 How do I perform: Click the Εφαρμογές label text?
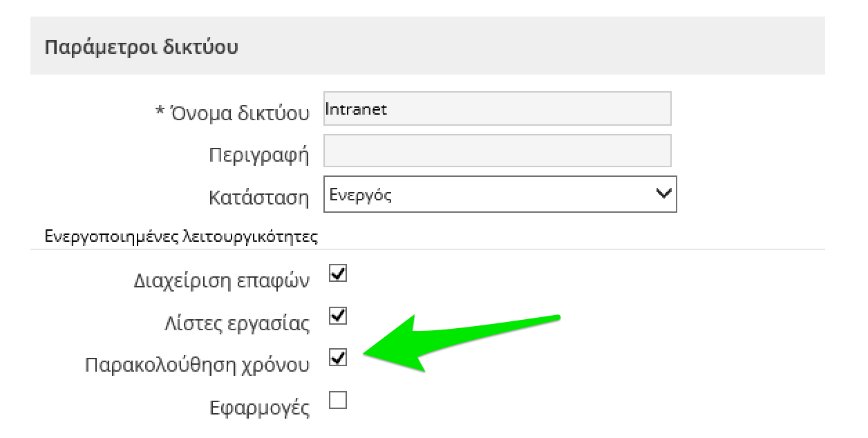coord(259,407)
